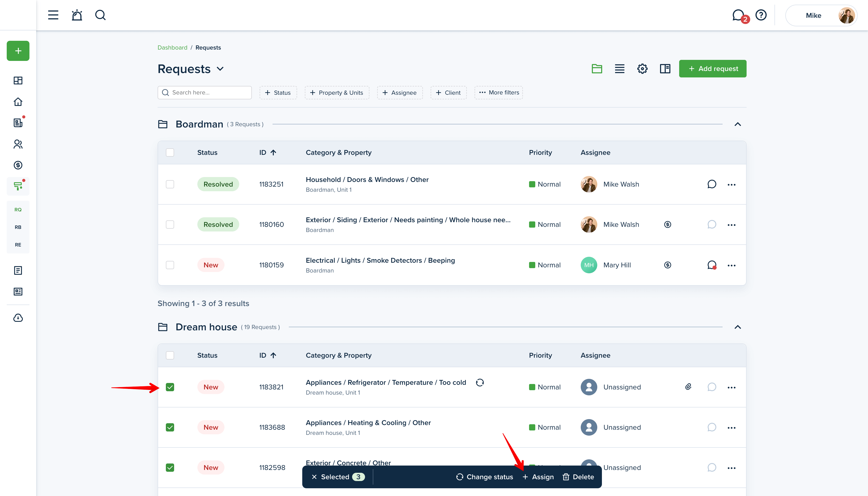868x496 pixels.
Task: Select checkbox for Resolved request 1183251
Action: pyautogui.click(x=170, y=184)
